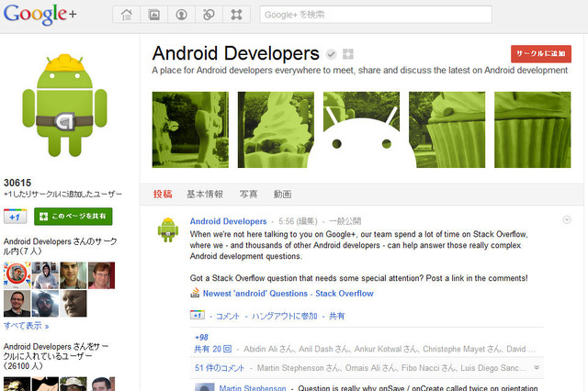The image size is (588, 391).
Task: Switch to the 写真 photos tab
Action: (x=248, y=194)
